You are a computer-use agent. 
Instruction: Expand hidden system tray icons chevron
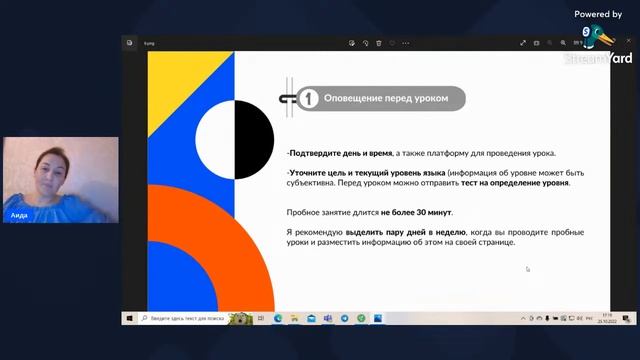click(523, 318)
